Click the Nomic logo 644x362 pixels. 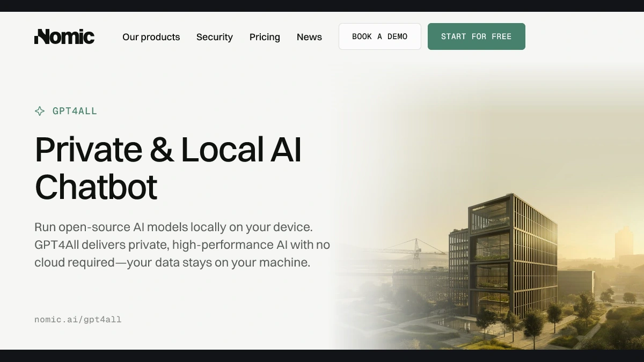pos(64,36)
